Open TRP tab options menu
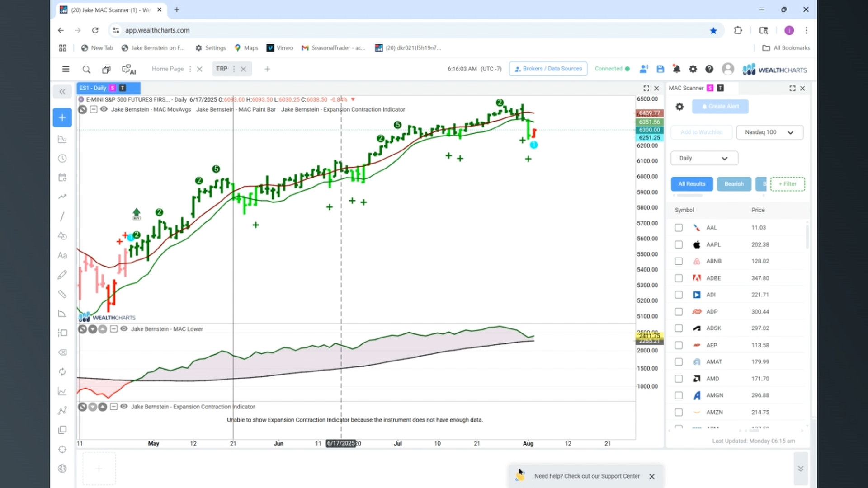The image size is (868, 488). [x=234, y=69]
